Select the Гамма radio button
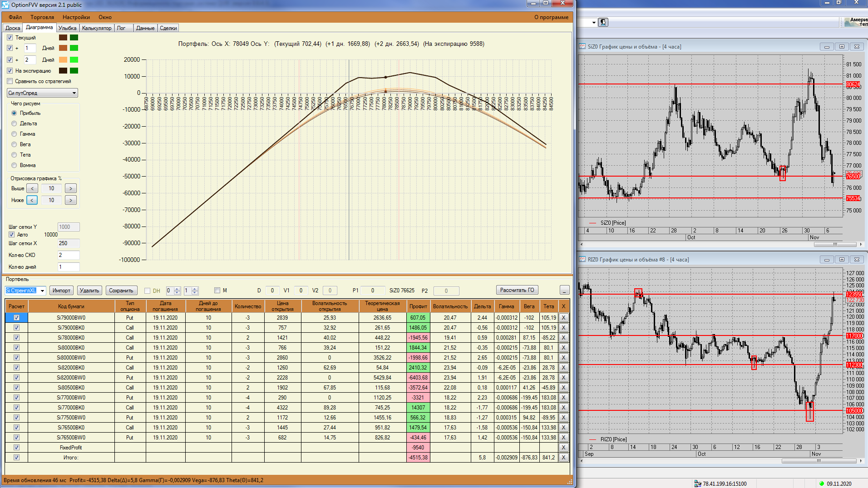Image resolution: width=868 pixels, height=488 pixels. click(x=14, y=134)
